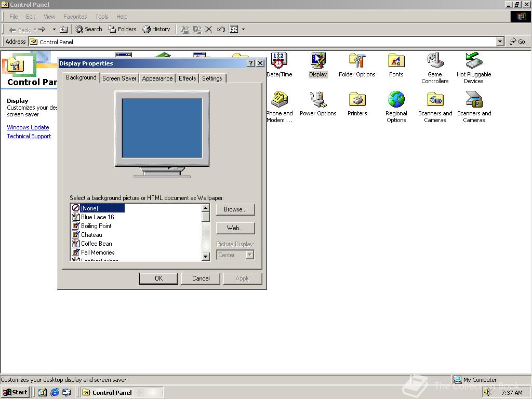Click the Copy To toolbar icon
The width and height of the screenshot is (532, 399).
click(x=197, y=30)
